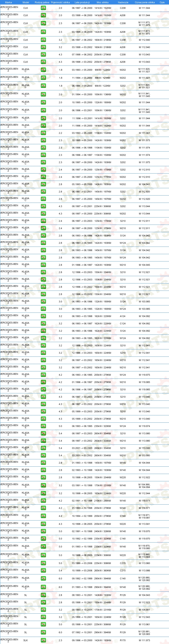Click fuel icon in SL 6.0 R129 row
Viewport: 169px width, 644px height.
(43, 632)
